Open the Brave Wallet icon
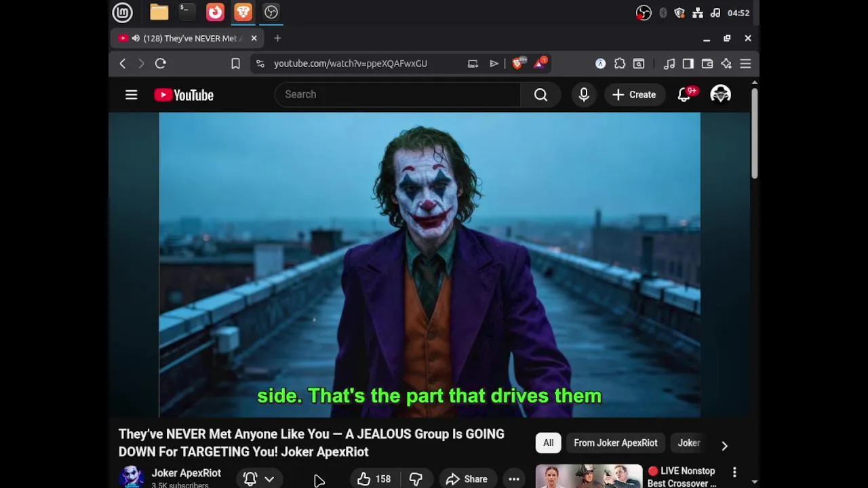 coord(707,64)
